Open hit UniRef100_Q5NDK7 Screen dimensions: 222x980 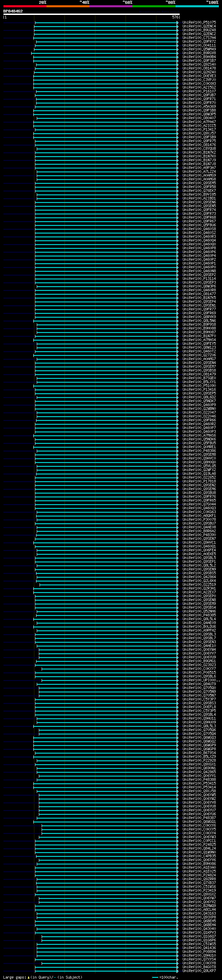199,401
